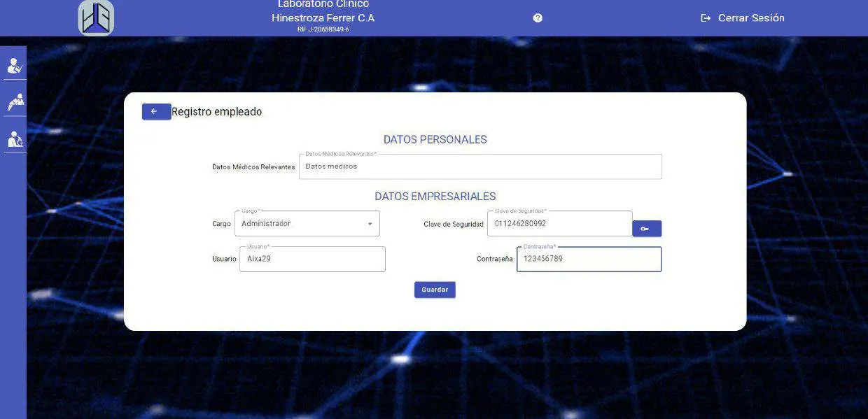Image resolution: width=868 pixels, height=419 pixels.
Task: Open the second sidebar icon, doctor with patient
Action: [x=15, y=102]
